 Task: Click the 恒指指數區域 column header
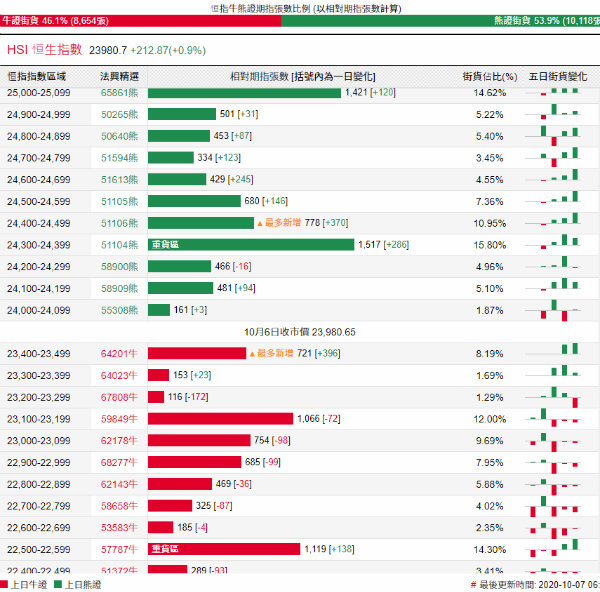pos(37,77)
